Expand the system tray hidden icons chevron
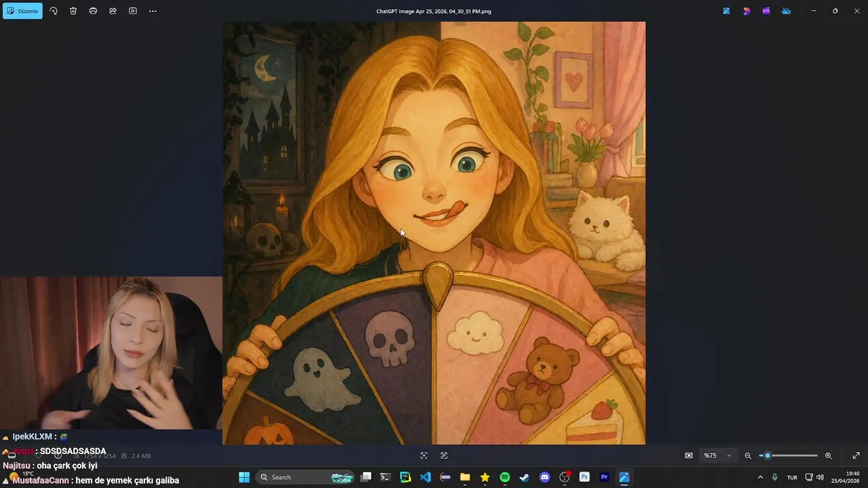868x488 pixels. (x=760, y=477)
